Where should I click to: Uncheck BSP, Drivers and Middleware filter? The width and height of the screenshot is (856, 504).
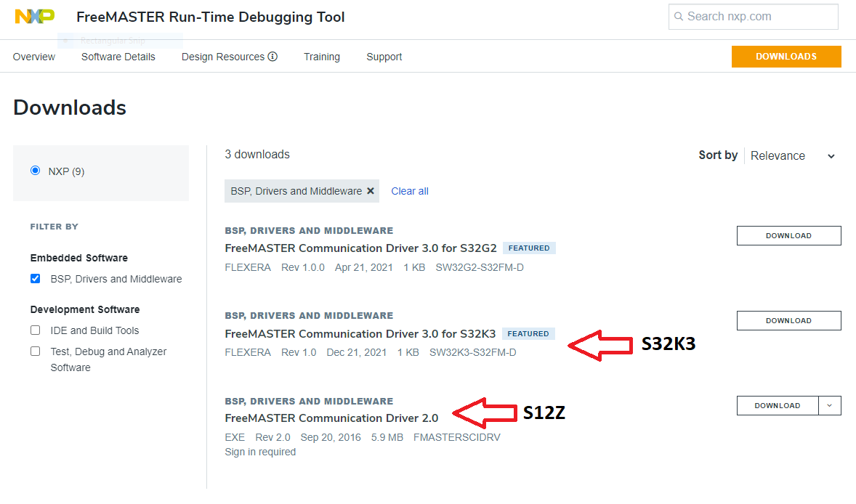point(35,278)
